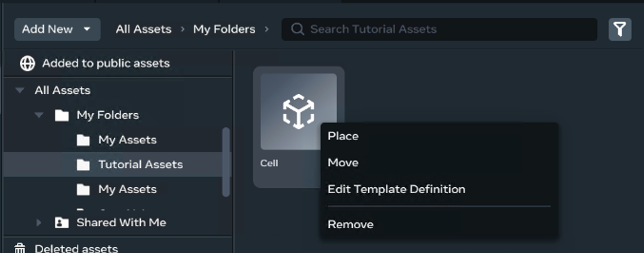
Task: Select Remove in the context menu
Action: [x=351, y=224]
